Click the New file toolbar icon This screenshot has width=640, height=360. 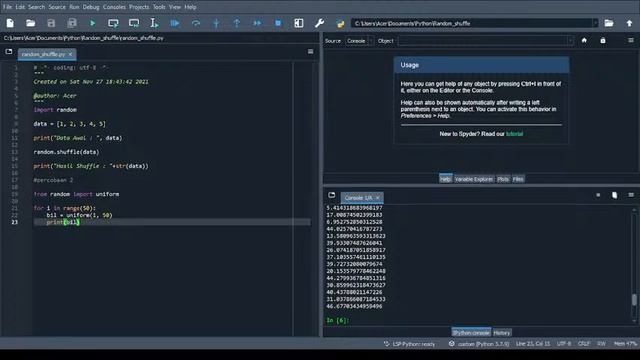(10, 23)
